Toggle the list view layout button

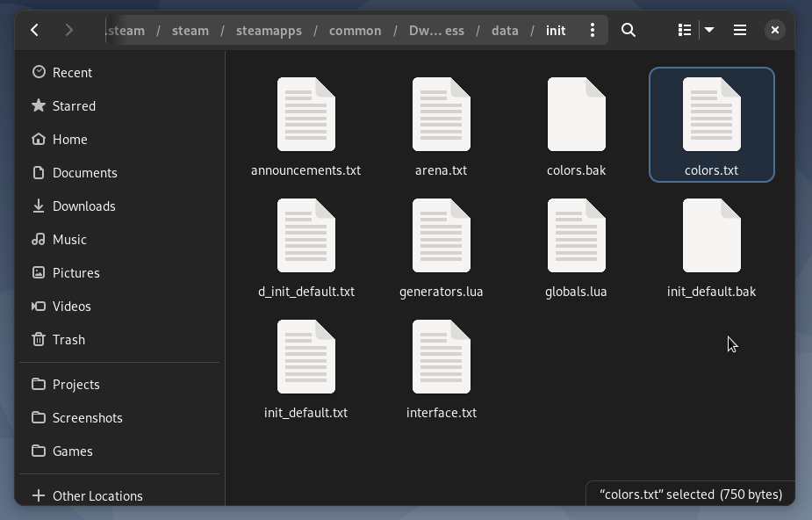685,30
